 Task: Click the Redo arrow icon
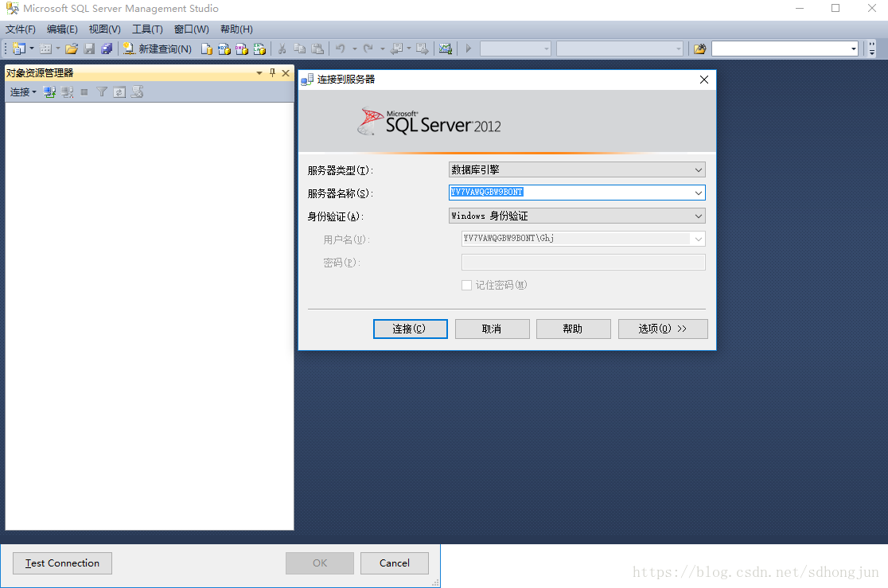[x=368, y=49]
